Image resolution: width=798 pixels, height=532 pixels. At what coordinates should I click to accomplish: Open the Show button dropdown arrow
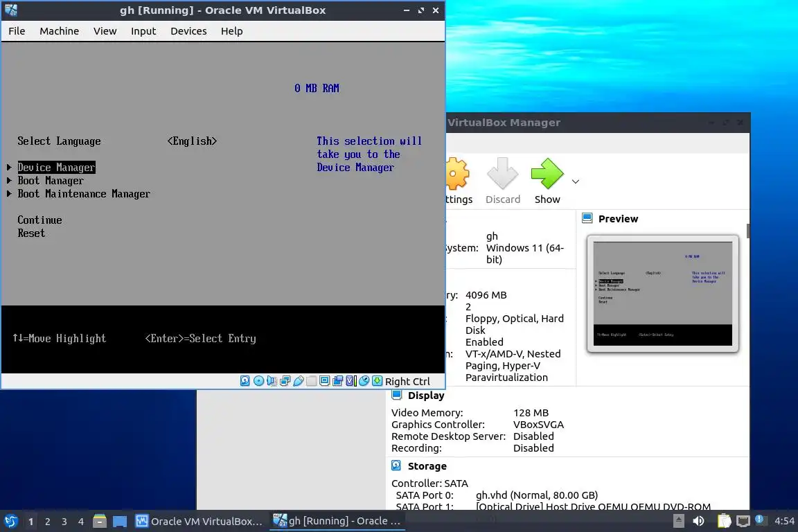coord(576,181)
